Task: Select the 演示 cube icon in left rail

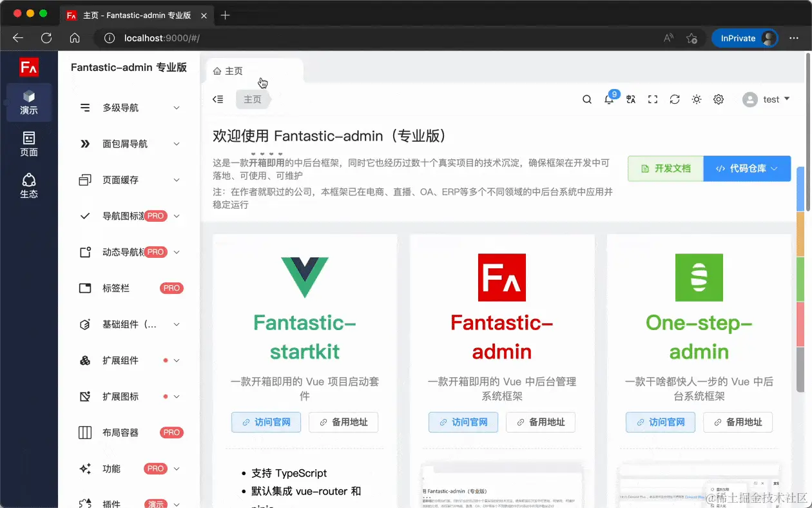Action: pyautogui.click(x=29, y=97)
